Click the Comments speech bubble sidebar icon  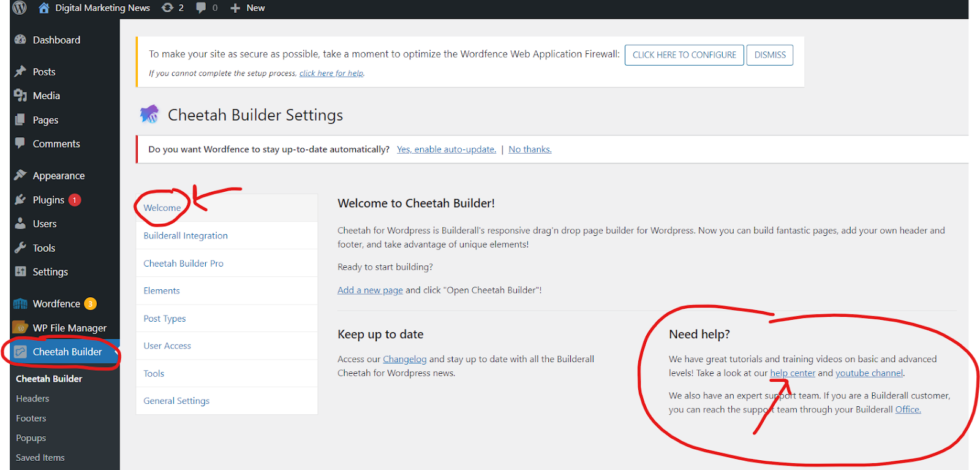point(20,143)
